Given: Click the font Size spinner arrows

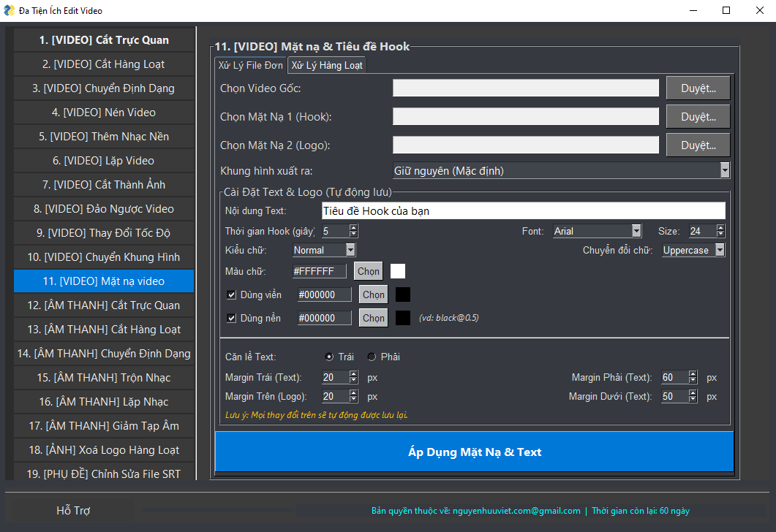Looking at the screenshot, I should 720,231.
